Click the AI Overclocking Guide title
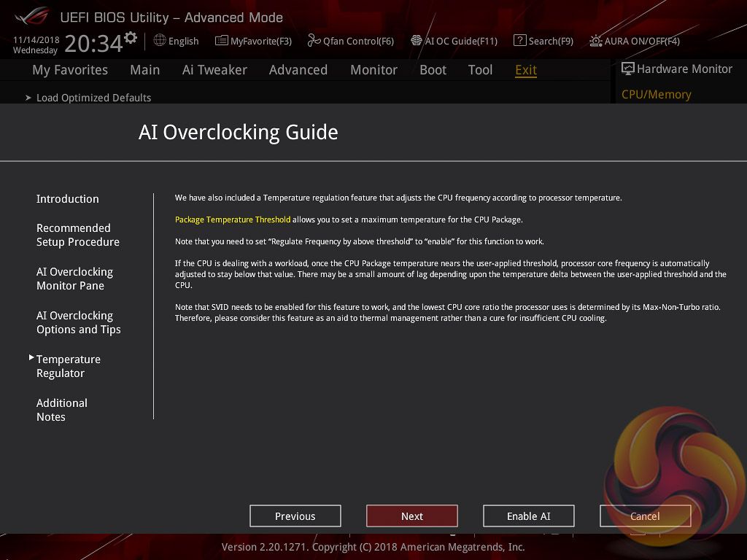This screenshot has width=747, height=560. (x=239, y=133)
